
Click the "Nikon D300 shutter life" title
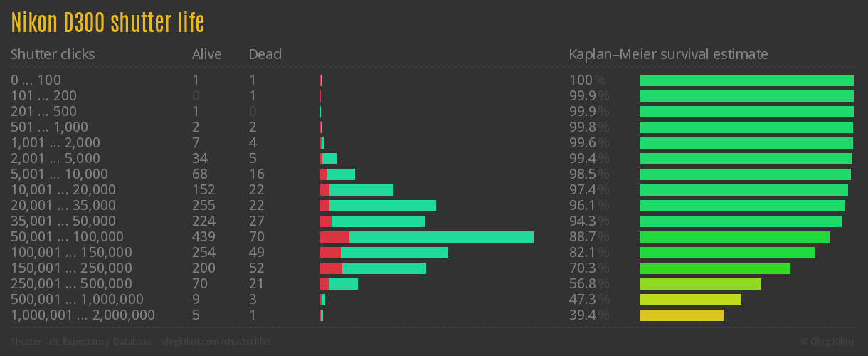(107, 23)
